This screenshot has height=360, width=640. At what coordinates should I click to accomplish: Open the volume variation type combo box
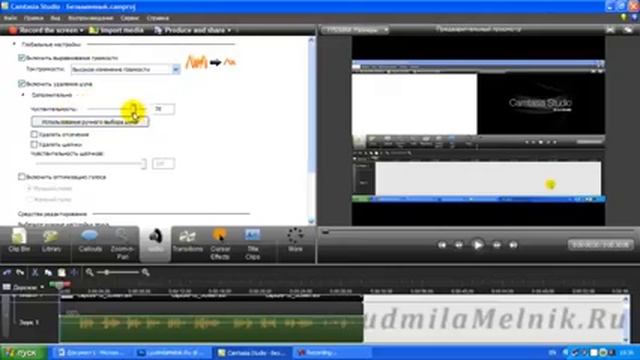pos(125,69)
